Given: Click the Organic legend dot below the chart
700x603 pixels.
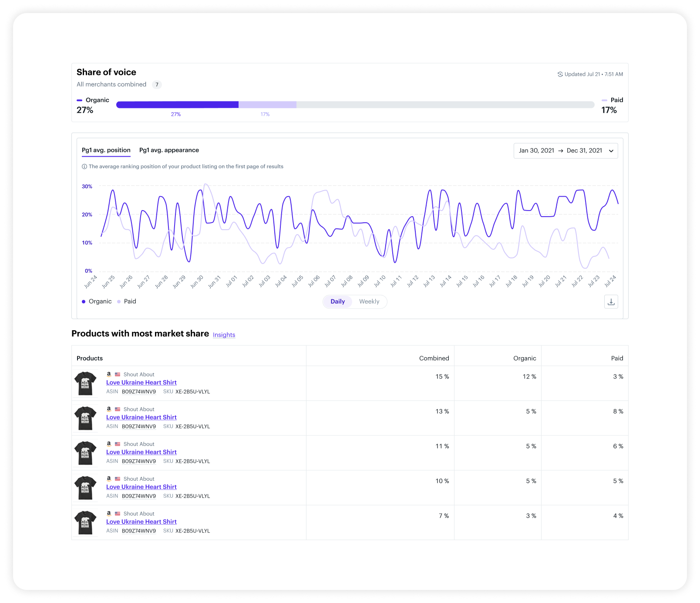Looking at the screenshot, I should coord(83,301).
